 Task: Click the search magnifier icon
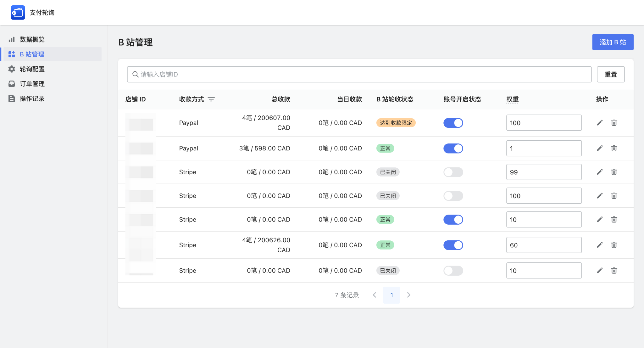tap(136, 74)
